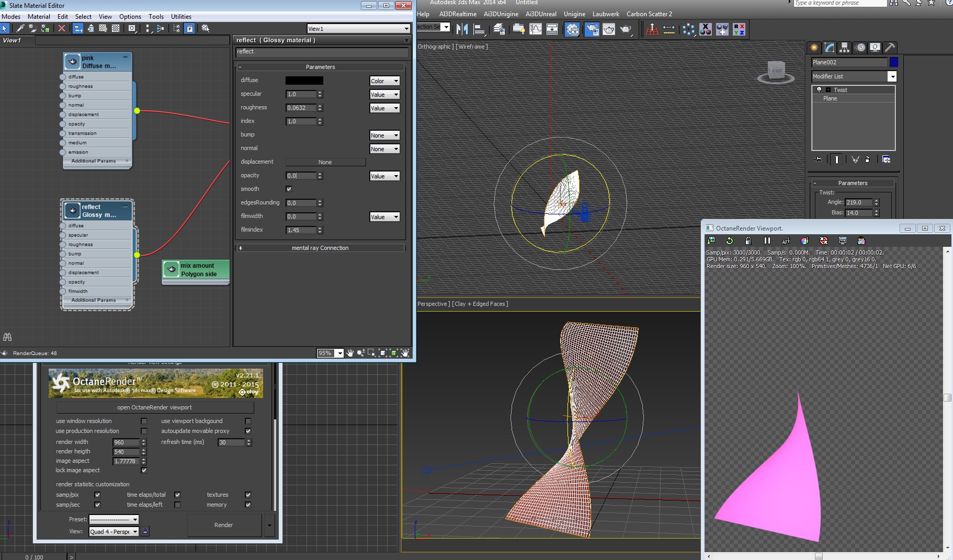The width and height of the screenshot is (953, 560).
Task: Toggle the smooth checkbox
Action: tap(289, 189)
